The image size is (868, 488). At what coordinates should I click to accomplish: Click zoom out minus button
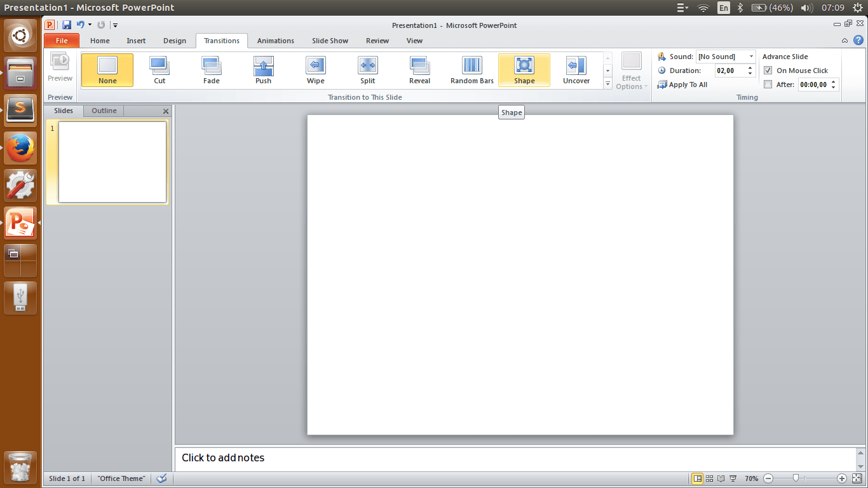coord(768,478)
